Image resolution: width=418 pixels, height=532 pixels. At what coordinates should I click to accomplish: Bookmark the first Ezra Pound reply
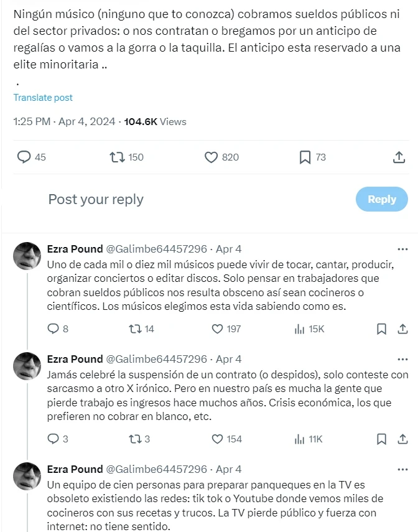382,329
